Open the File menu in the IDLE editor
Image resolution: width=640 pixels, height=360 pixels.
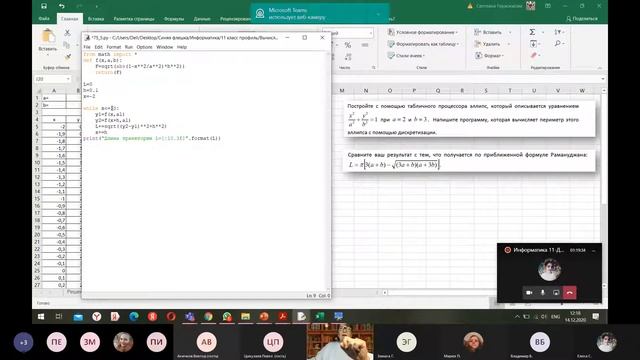click(x=87, y=47)
